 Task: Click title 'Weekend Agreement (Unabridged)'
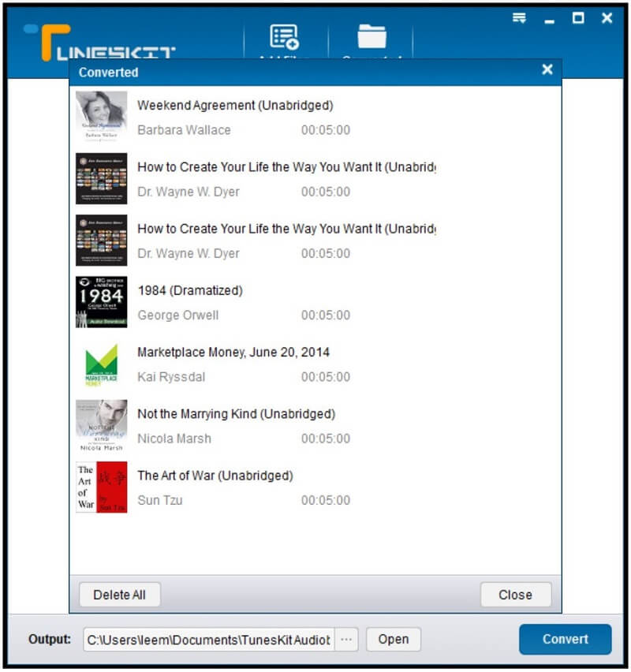pos(235,106)
